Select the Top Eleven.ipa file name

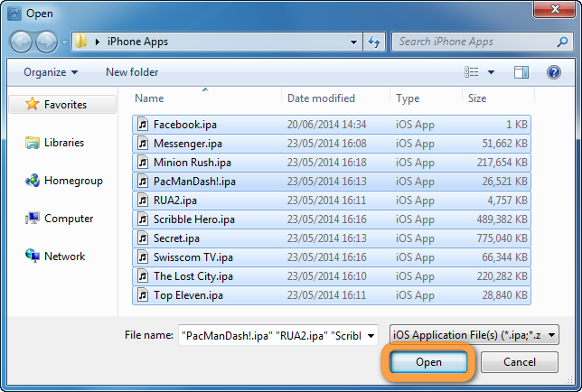[x=188, y=294]
